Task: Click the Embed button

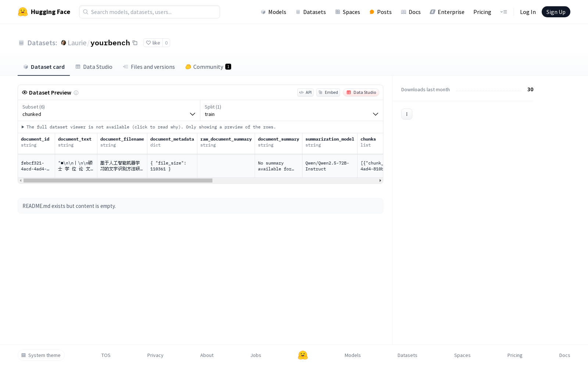Action: (328, 92)
